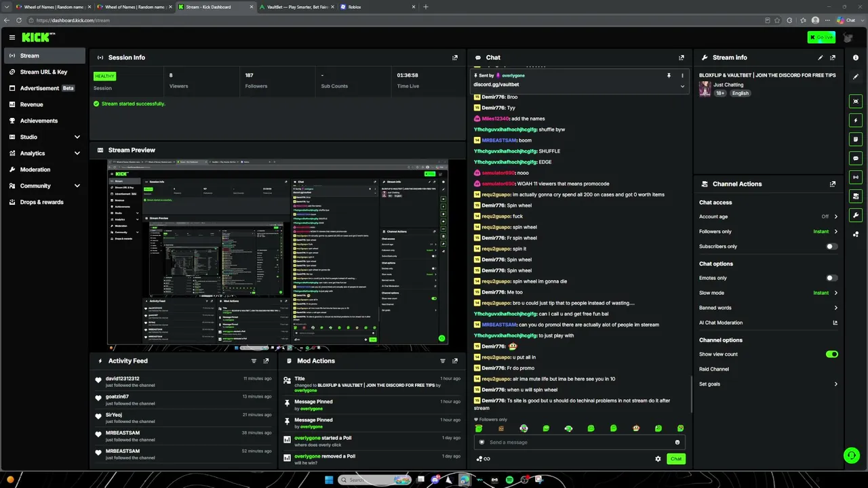Turn off the Show view count switch
868x488 pixels.
[x=832, y=354]
